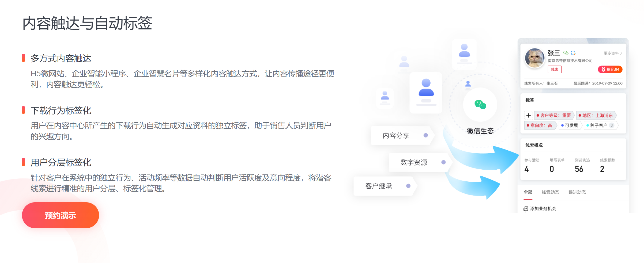Click the green WeChat logo above 微信生态

click(x=480, y=105)
